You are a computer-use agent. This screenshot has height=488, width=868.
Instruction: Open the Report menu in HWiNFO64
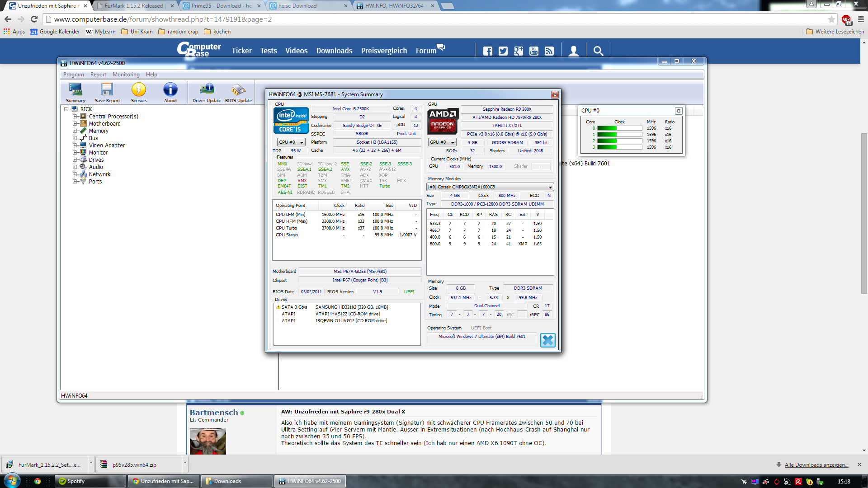pos(98,75)
